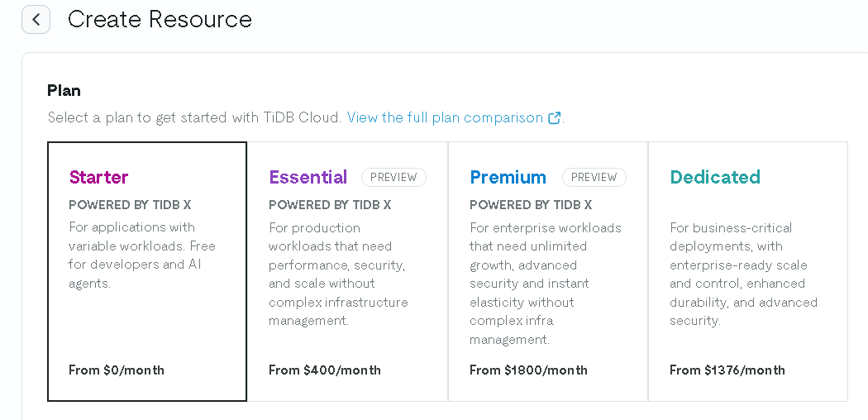Click the Essential plan title
This screenshot has width=868, height=420.
pos(308,177)
